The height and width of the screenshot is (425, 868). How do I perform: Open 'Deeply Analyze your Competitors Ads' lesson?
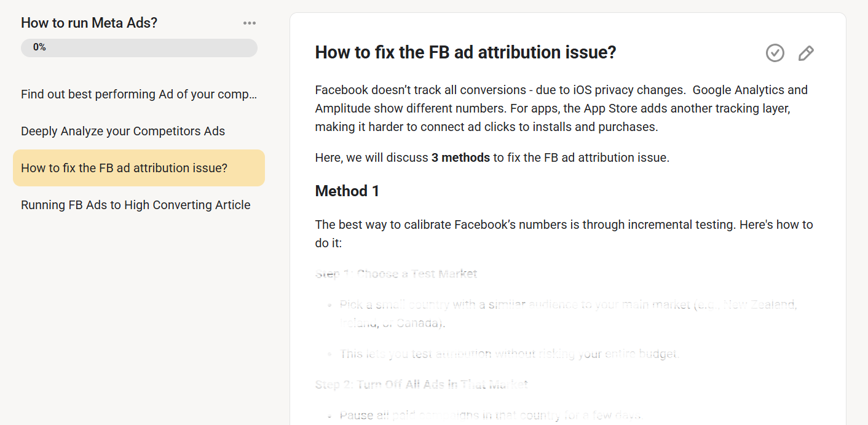click(139, 131)
